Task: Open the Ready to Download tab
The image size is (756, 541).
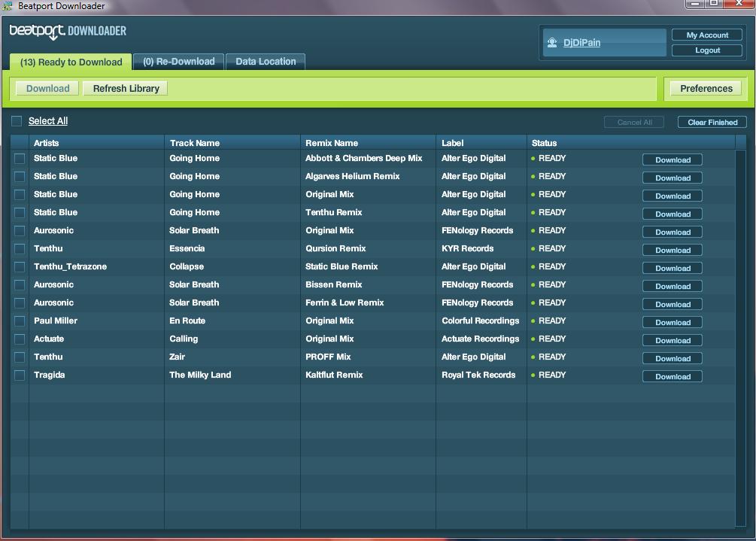Action: pos(71,62)
